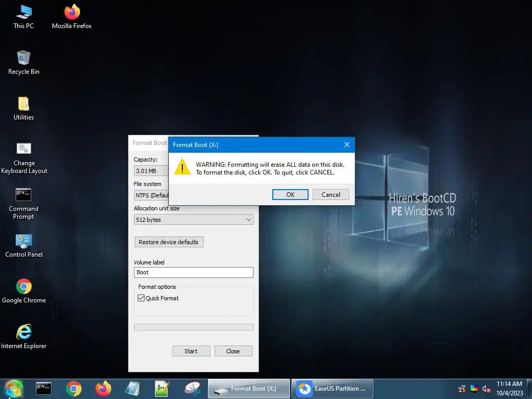Viewport: 532px width, 399px height.
Task: Open Internet Explorer desktop icon
Action: pyautogui.click(x=24, y=337)
